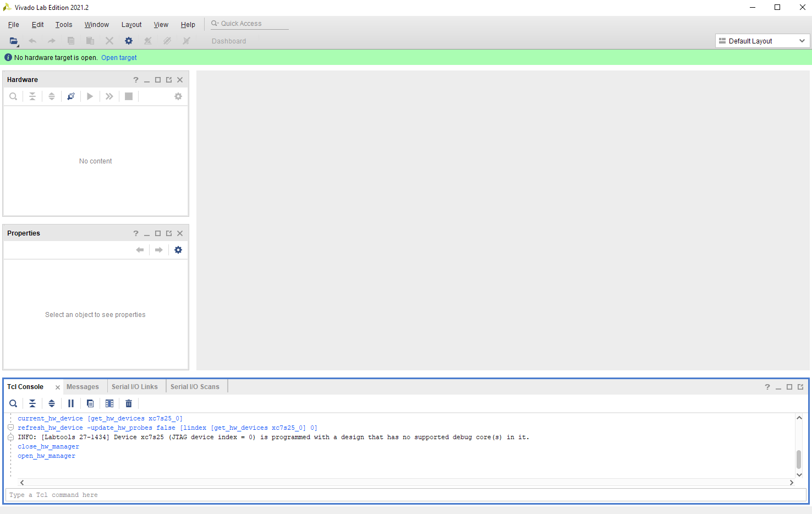This screenshot has width=812, height=514.
Task: Collapse all in Tcl Console toolbar
Action: coord(32,403)
